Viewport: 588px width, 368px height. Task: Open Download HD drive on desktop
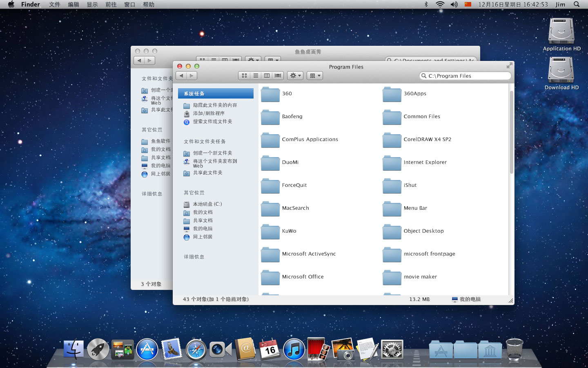[x=561, y=73]
